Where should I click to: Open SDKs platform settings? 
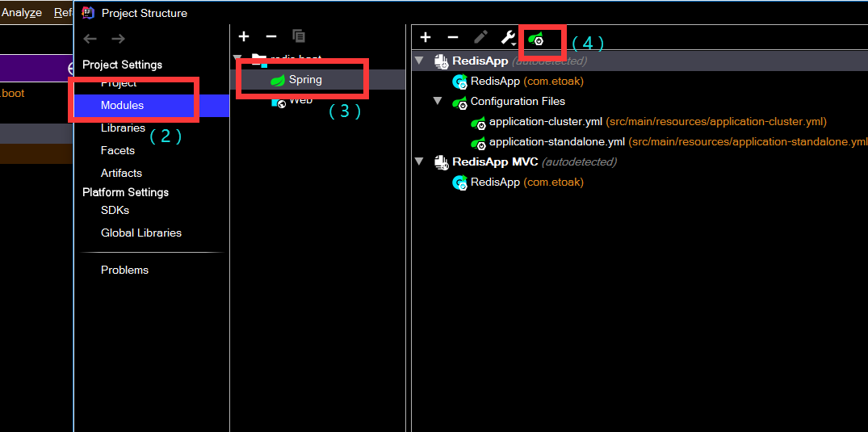tap(115, 211)
